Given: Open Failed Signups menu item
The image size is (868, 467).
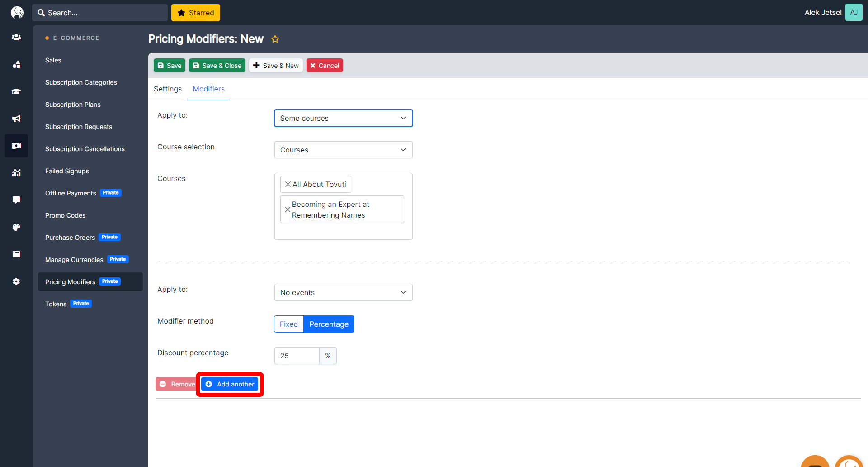Looking at the screenshot, I should tap(67, 171).
